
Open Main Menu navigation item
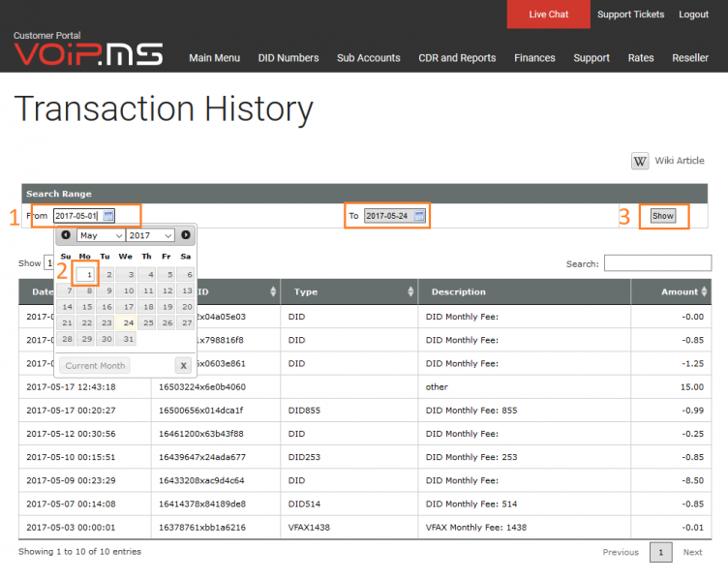click(x=215, y=58)
